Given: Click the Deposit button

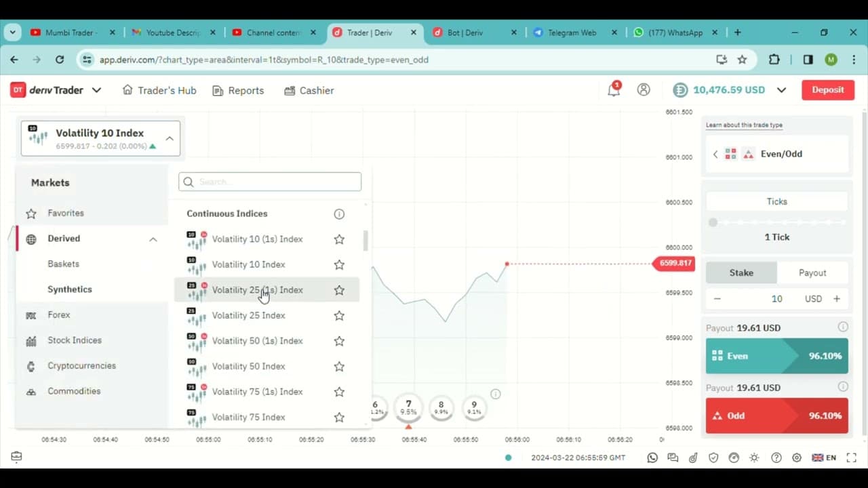Looking at the screenshot, I should [x=828, y=89].
